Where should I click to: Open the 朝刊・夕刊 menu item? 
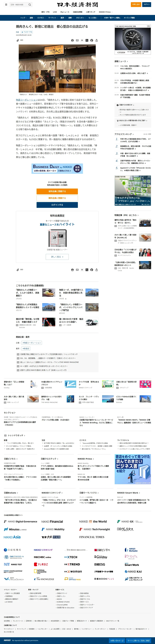tap(45, 12)
